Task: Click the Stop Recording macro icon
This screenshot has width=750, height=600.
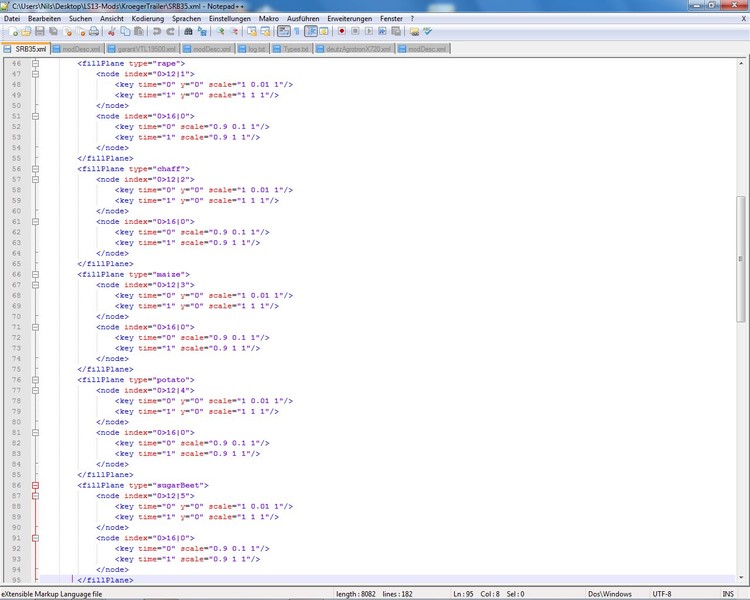Action: [355, 32]
